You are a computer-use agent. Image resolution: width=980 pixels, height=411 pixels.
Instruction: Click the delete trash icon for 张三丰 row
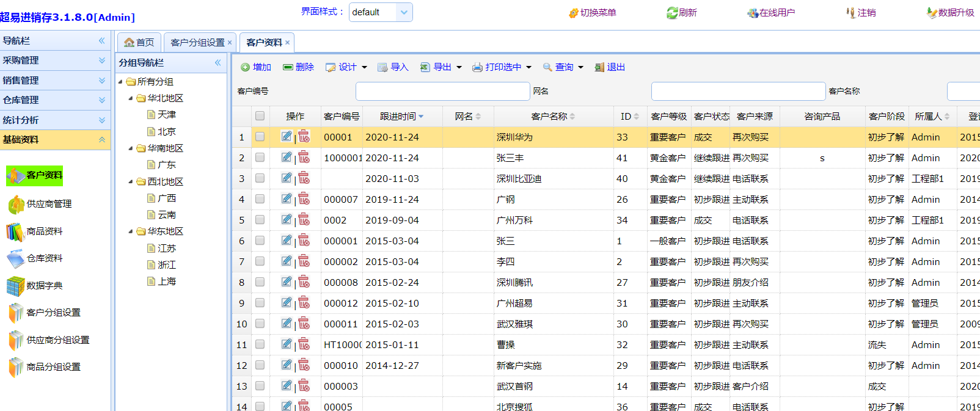[304, 158]
